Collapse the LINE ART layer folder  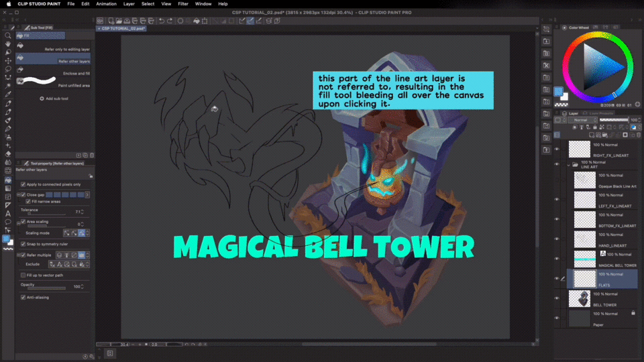coord(569,164)
